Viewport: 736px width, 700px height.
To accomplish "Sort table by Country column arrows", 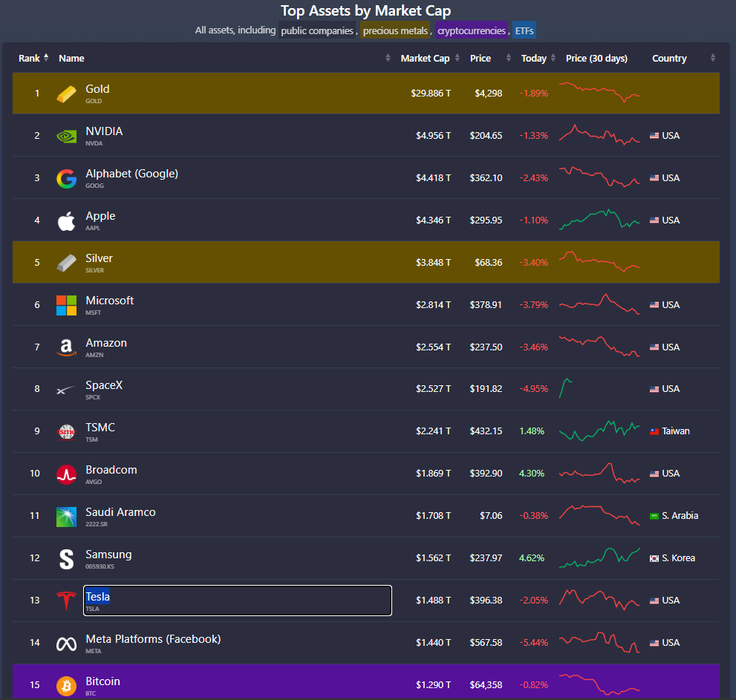I will pyautogui.click(x=712, y=58).
